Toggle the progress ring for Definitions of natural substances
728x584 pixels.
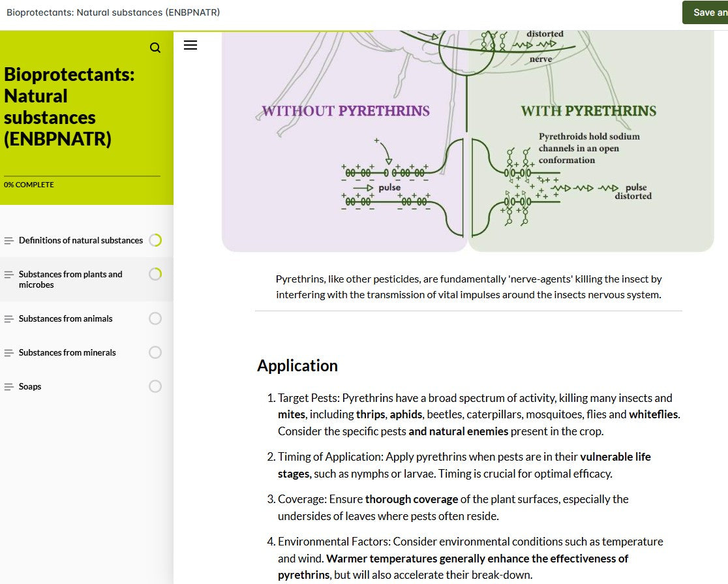point(155,240)
